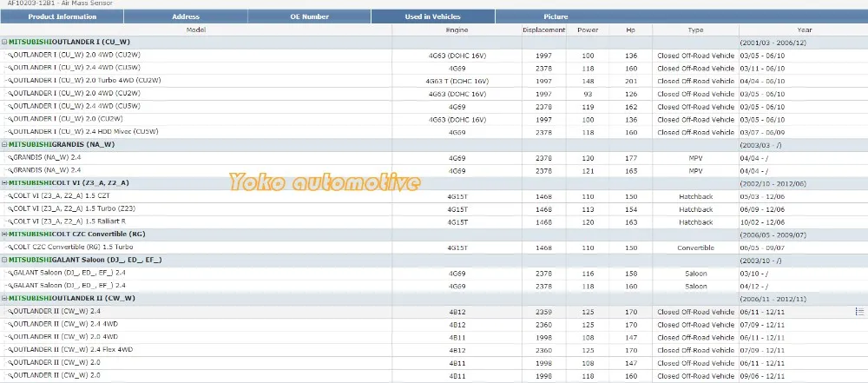
Task: Sort by the Hp column header
Action: pyautogui.click(x=630, y=30)
